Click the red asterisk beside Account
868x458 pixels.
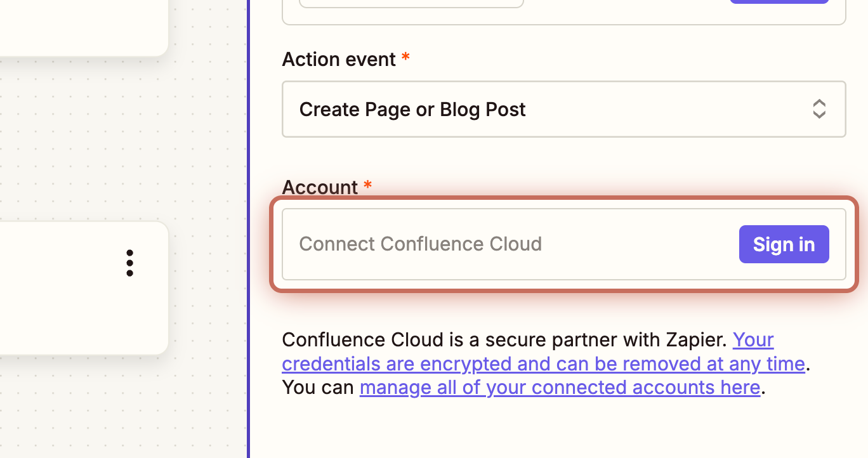(367, 185)
